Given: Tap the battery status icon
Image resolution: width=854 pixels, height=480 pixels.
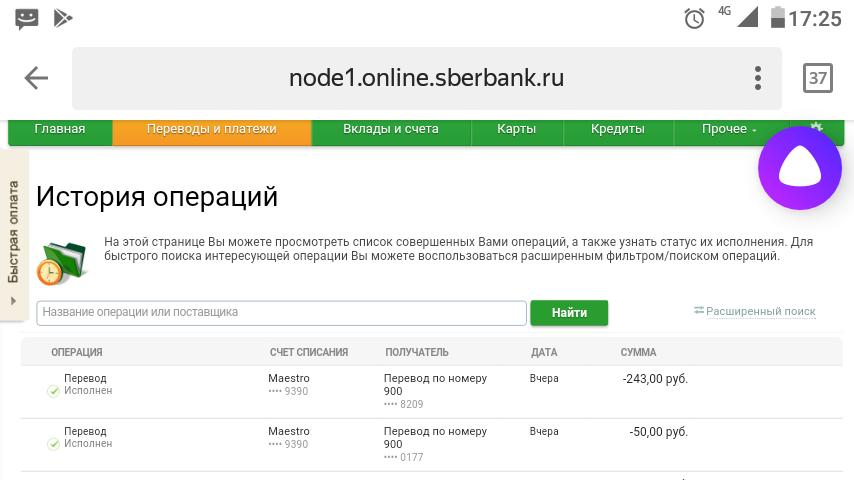Looking at the screenshot, I should (x=778, y=17).
